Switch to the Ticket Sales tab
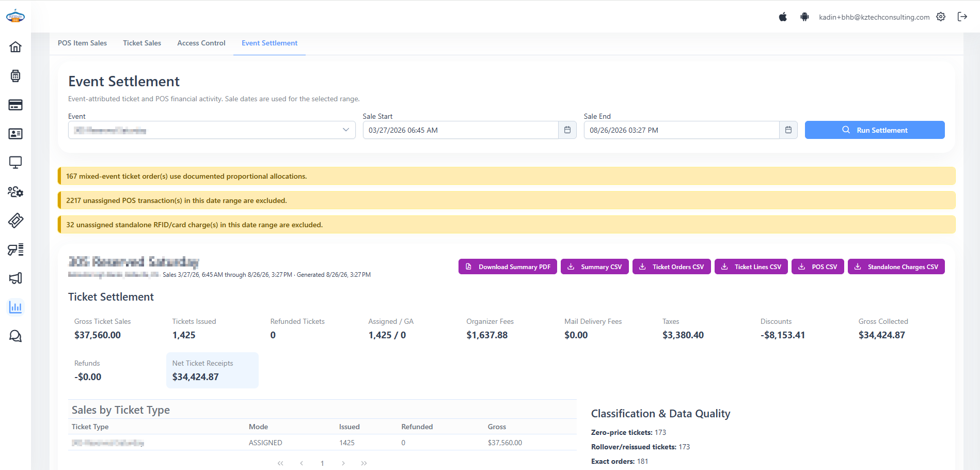This screenshot has height=470, width=980. pos(142,43)
